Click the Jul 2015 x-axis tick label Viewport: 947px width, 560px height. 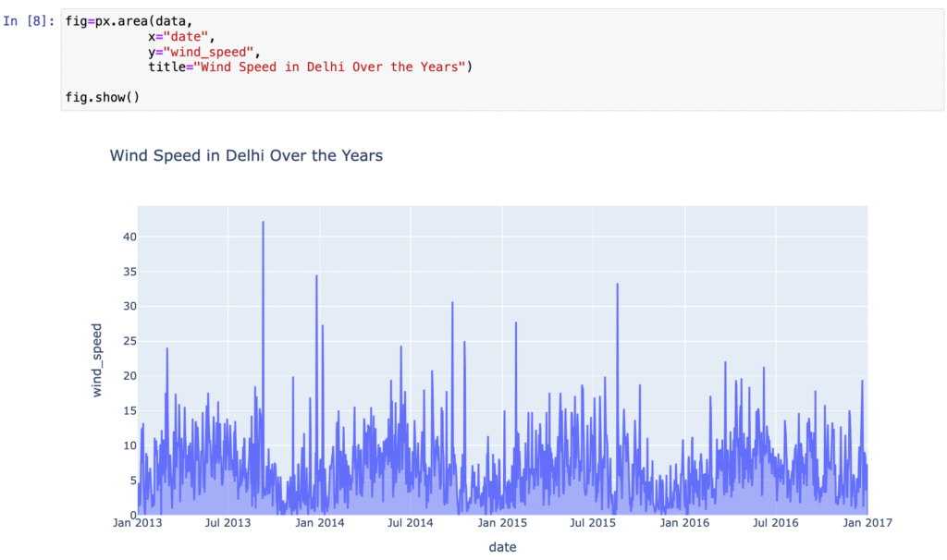[x=593, y=523]
